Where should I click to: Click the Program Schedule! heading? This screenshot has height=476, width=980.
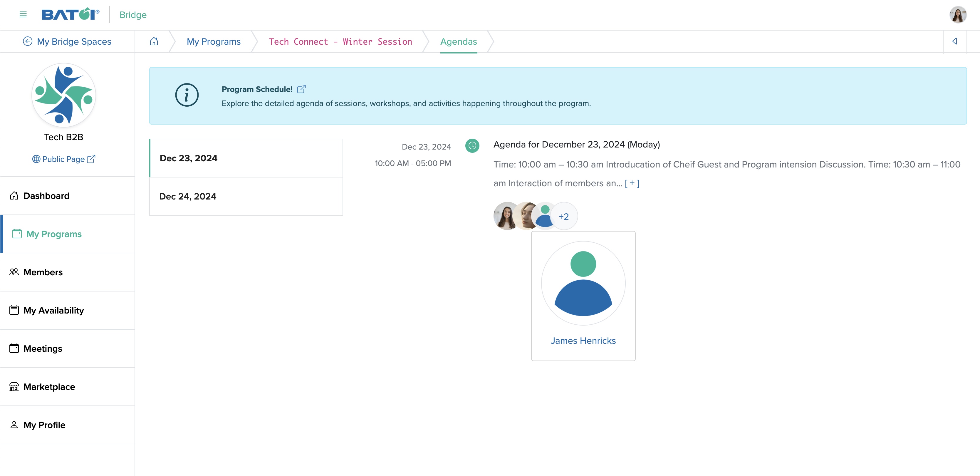(257, 89)
